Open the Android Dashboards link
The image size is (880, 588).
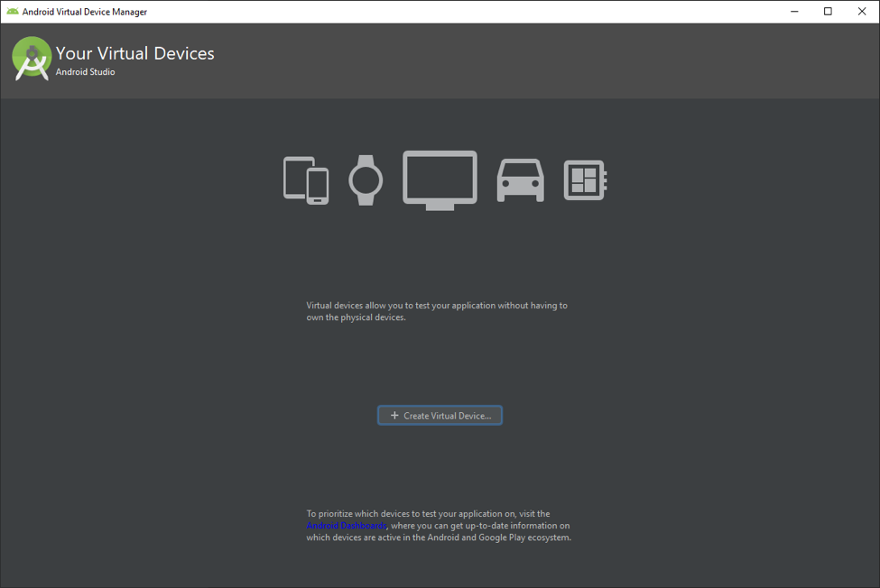pos(347,525)
